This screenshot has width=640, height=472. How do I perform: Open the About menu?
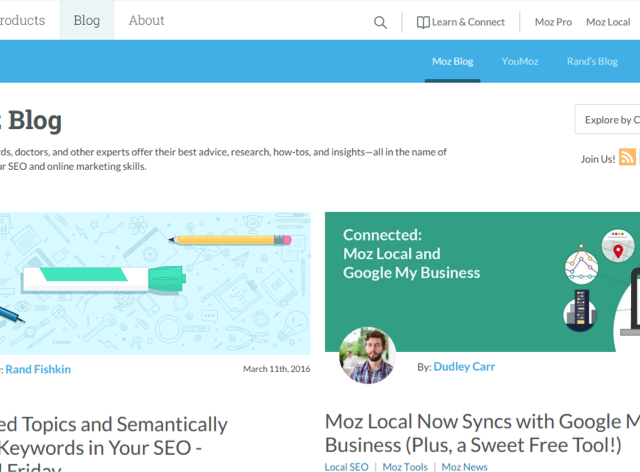pyautogui.click(x=147, y=20)
